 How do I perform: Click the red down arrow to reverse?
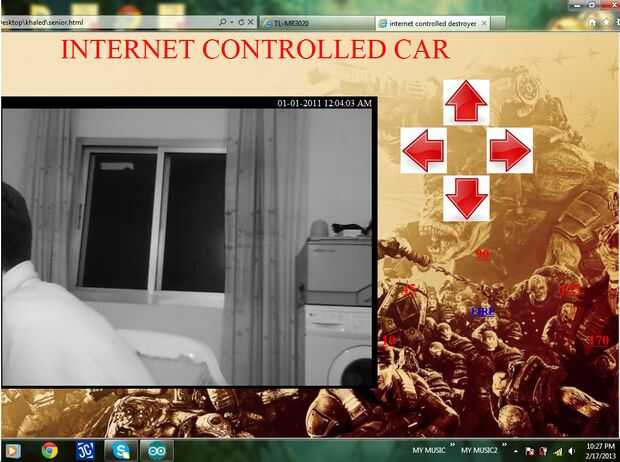(466, 198)
